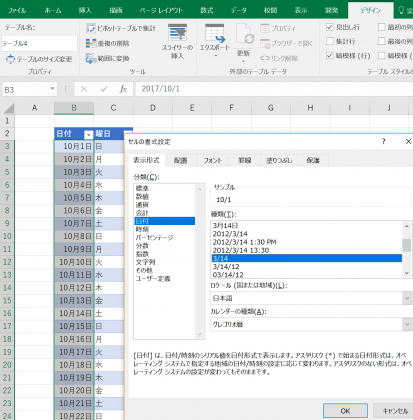Confirm the dialog with OK button
Screen dimensions: 413x420
tap(345, 411)
